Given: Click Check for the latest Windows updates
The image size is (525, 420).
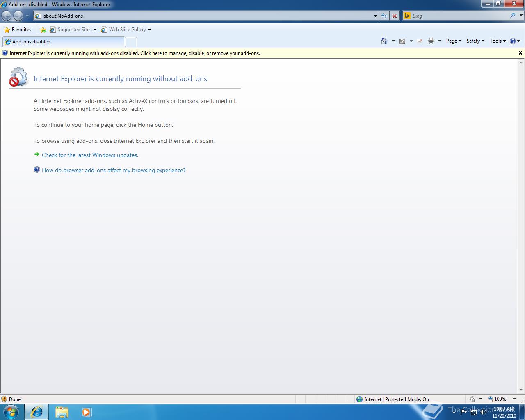Looking at the screenshot, I should 90,155.
